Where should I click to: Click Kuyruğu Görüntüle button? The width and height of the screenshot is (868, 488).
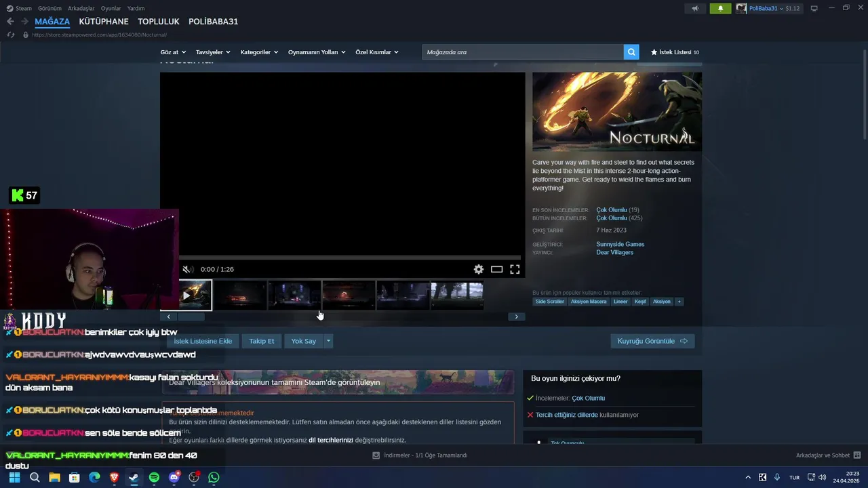tap(652, 341)
